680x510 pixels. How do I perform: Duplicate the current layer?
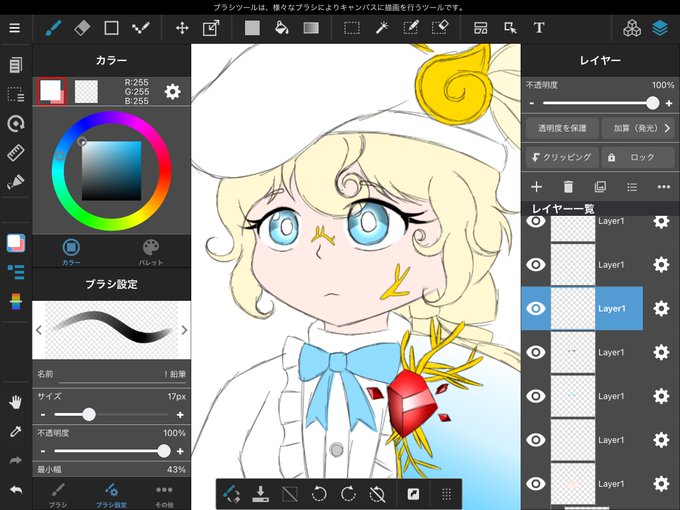[x=600, y=187]
